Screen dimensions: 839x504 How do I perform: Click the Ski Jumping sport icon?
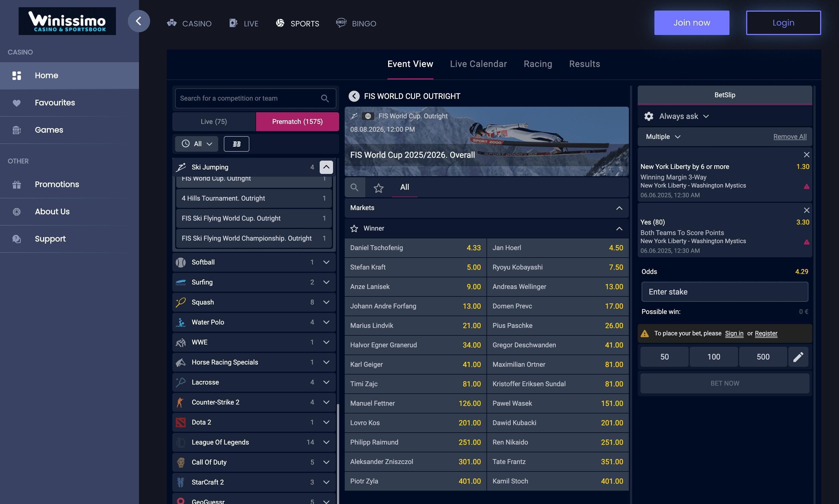(180, 167)
